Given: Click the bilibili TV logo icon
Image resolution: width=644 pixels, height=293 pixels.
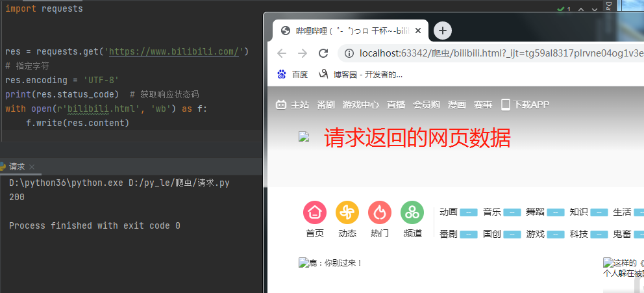Looking at the screenshot, I should 281,105.
